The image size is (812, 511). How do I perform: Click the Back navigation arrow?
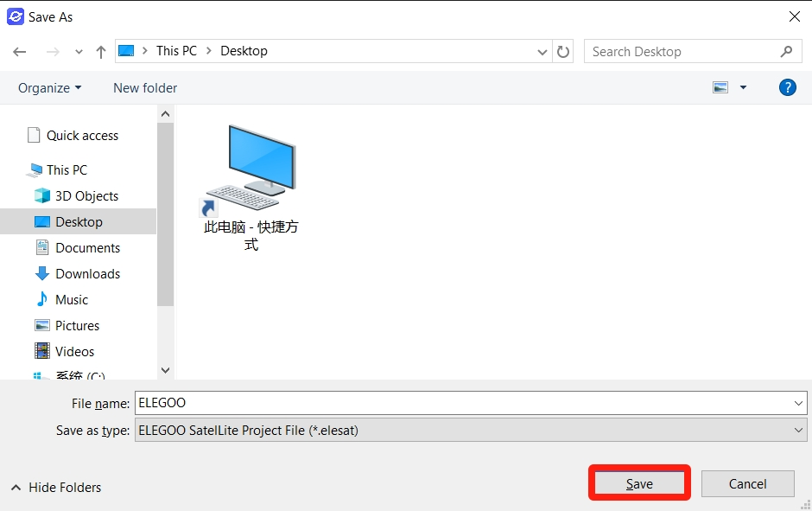click(x=20, y=52)
